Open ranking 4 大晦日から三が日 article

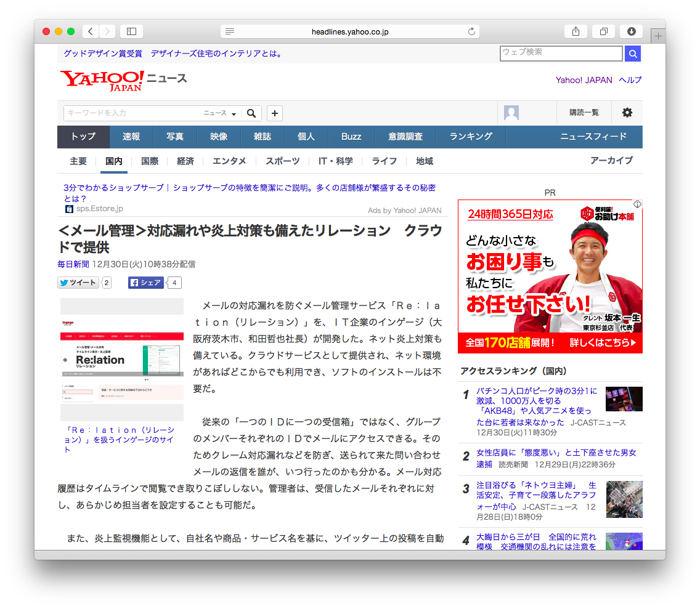[536, 541]
